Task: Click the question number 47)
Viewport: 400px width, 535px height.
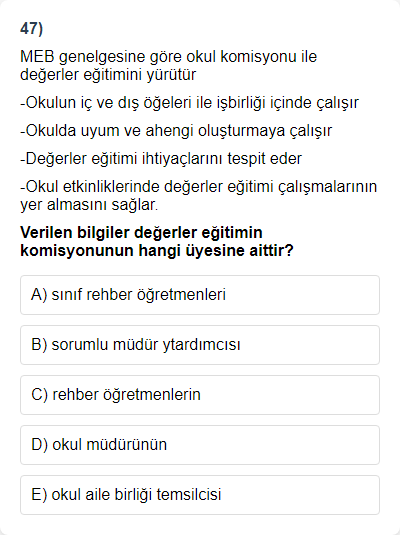Action: click(x=31, y=28)
